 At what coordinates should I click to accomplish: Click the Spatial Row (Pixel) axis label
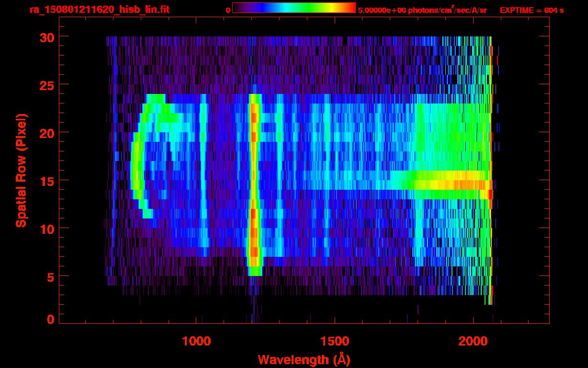click(x=21, y=170)
